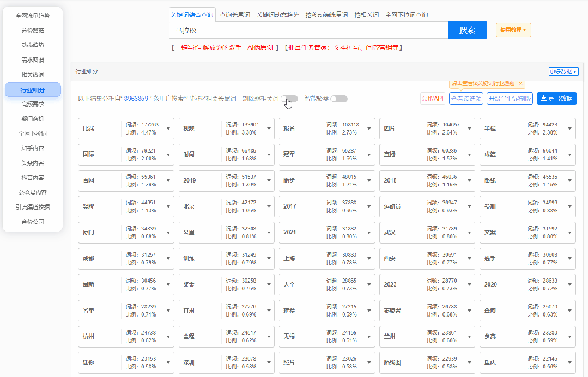The height and width of the screenshot is (377, 588).
Task: Select the 全网下拉词查询 tab
Action: tap(407, 15)
